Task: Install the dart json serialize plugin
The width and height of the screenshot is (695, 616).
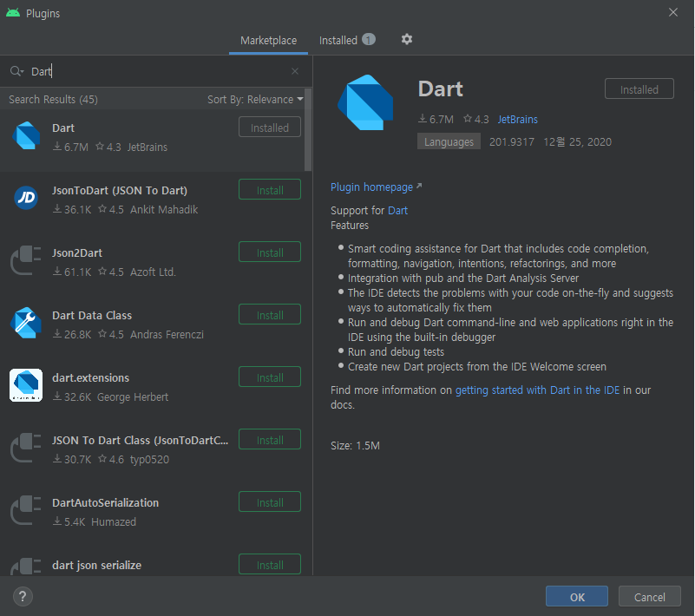Action: (x=270, y=564)
